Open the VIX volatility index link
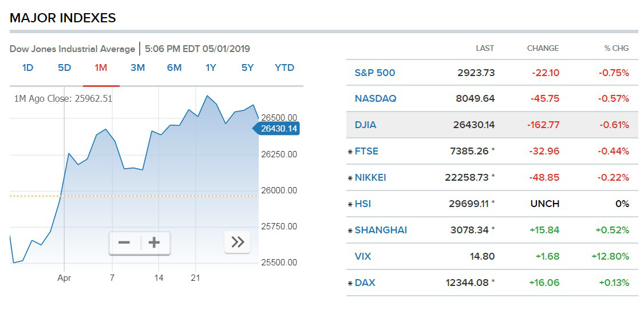 coord(363,256)
